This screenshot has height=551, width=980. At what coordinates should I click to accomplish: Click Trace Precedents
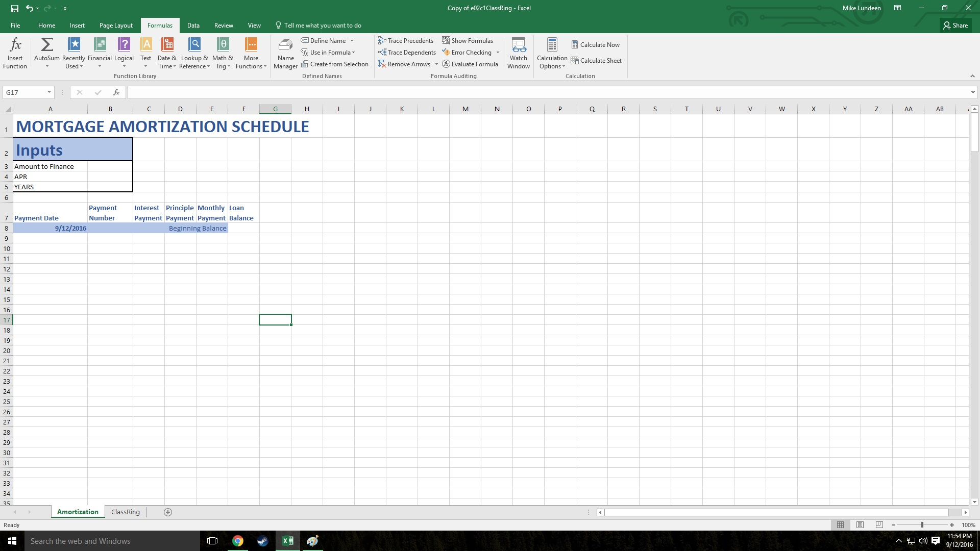pyautogui.click(x=406, y=40)
